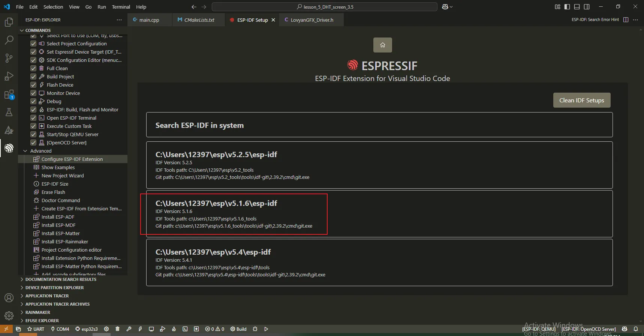Open the File menu

tap(20, 7)
